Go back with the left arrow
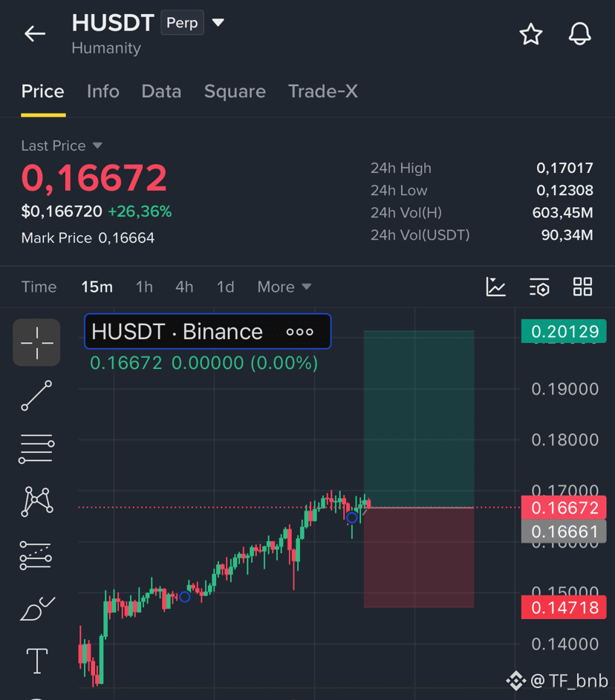615x700 pixels. click(35, 33)
